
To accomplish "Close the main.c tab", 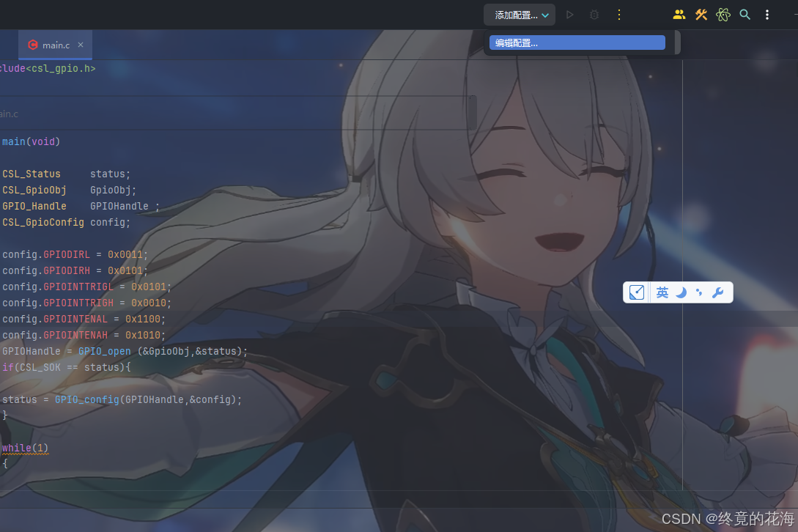I will pyautogui.click(x=81, y=45).
